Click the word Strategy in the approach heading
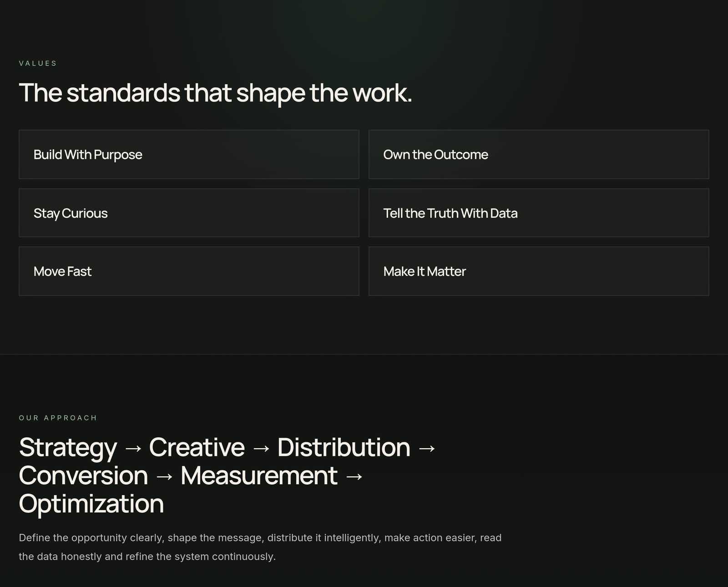 68,448
